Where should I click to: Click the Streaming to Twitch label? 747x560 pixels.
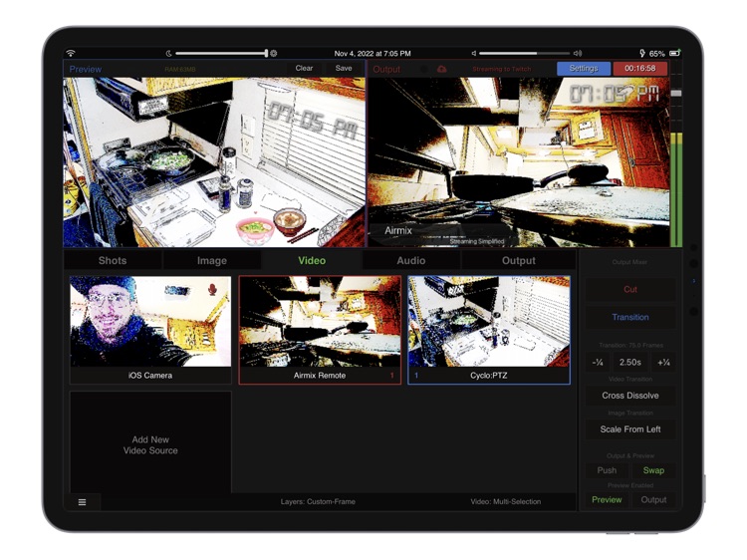(502, 69)
